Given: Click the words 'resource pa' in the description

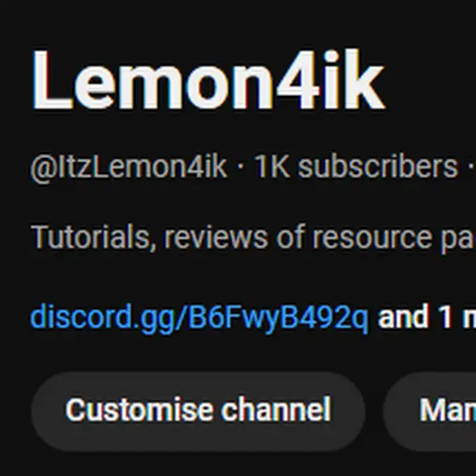Looking at the screenshot, I should click(394, 238).
